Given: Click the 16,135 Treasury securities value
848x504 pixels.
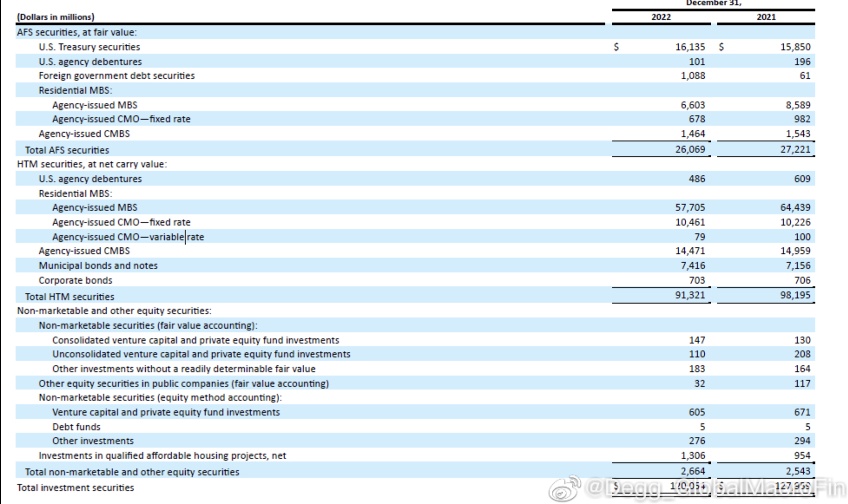Looking at the screenshot, I should pos(690,47).
